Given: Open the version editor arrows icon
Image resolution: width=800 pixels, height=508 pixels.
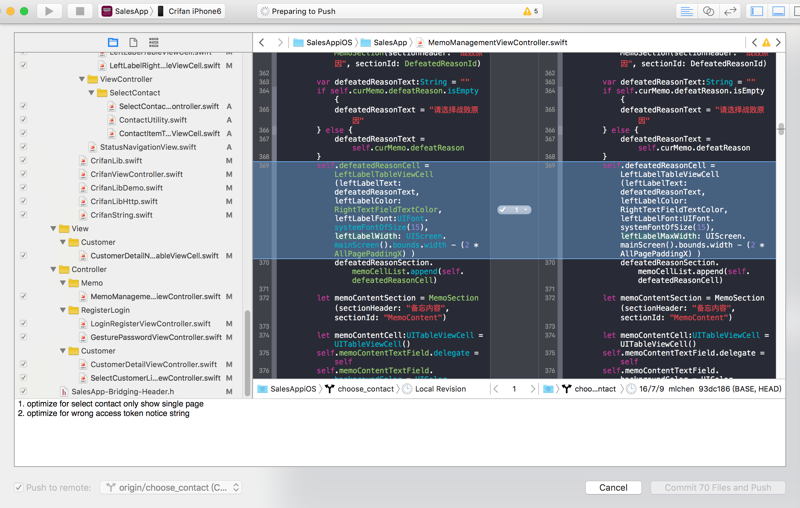Looking at the screenshot, I should point(730,11).
